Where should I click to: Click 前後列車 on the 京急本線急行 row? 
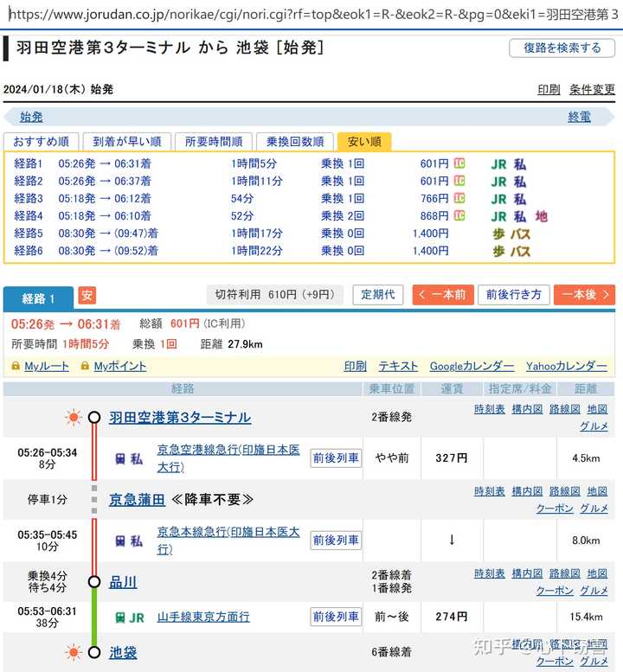(336, 541)
